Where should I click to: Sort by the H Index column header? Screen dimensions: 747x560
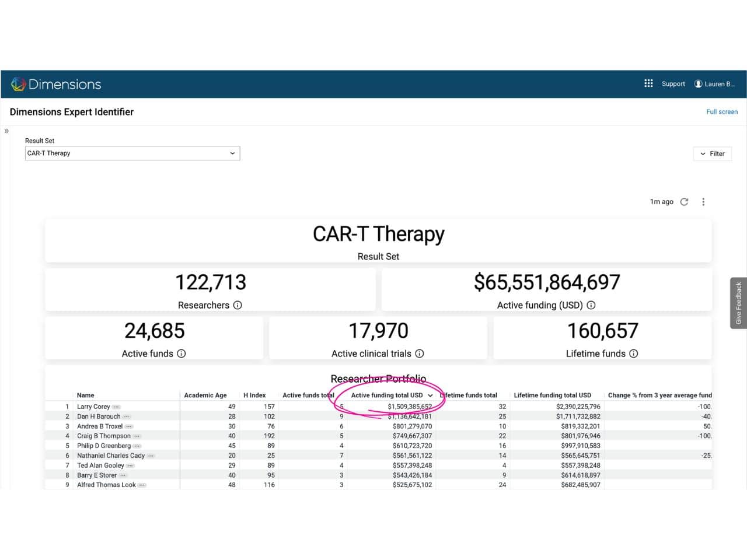click(254, 395)
